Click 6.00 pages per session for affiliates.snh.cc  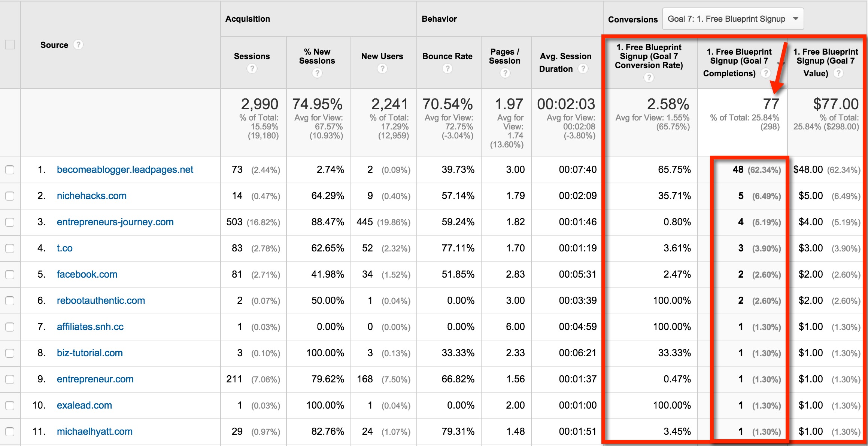(515, 327)
